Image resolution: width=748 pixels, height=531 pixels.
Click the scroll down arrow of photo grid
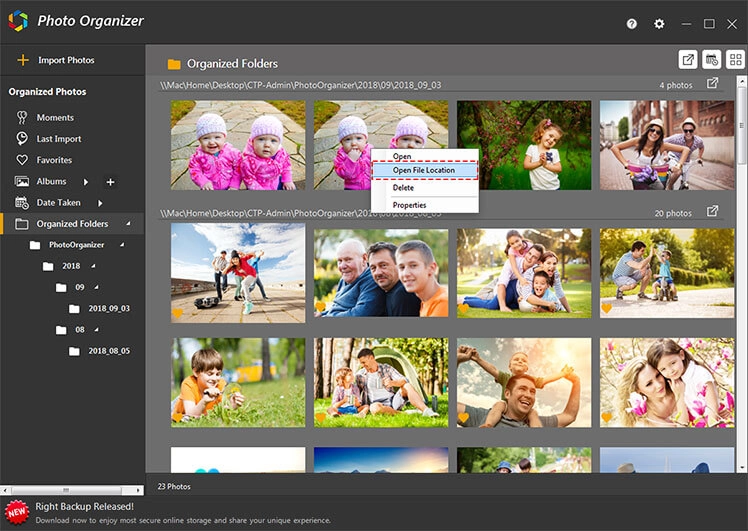point(742,468)
